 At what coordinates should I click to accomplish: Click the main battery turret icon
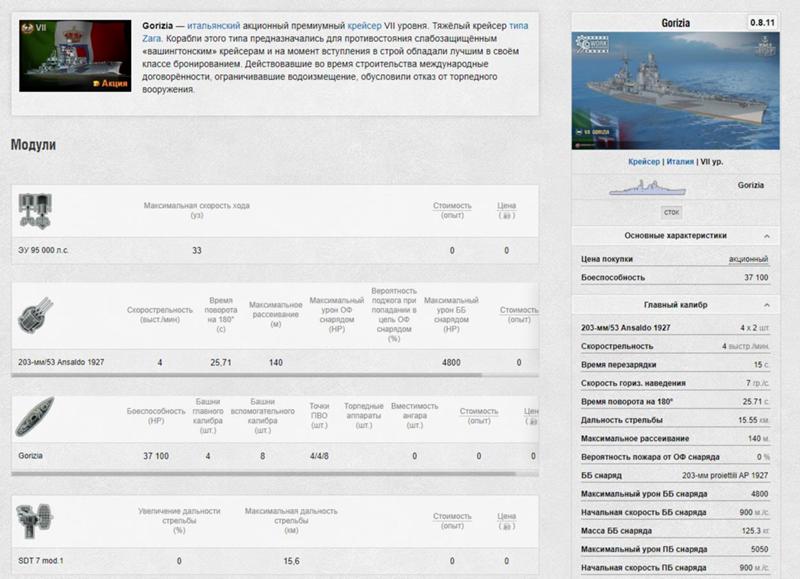[35, 315]
